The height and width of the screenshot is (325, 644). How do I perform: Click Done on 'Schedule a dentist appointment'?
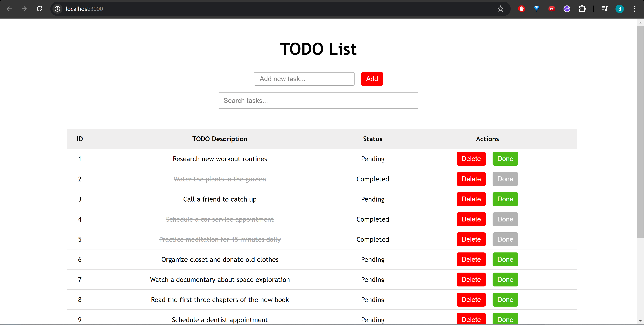[505, 319]
